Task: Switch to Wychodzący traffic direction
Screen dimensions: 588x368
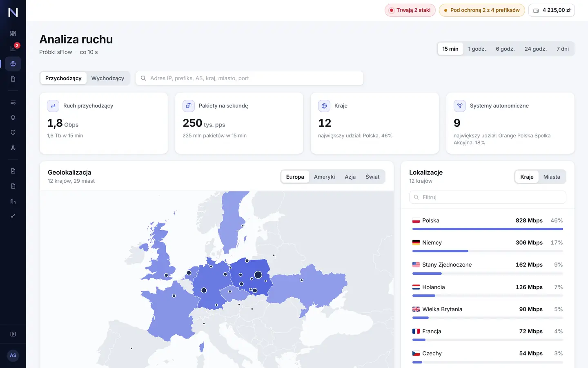Action: [108, 78]
